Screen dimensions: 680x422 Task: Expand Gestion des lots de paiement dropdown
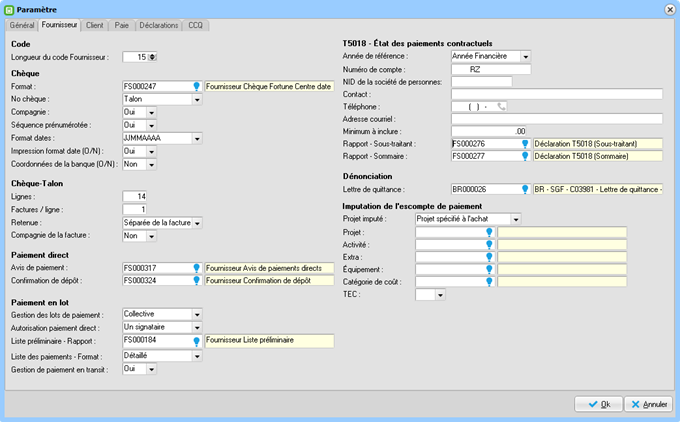coord(197,314)
